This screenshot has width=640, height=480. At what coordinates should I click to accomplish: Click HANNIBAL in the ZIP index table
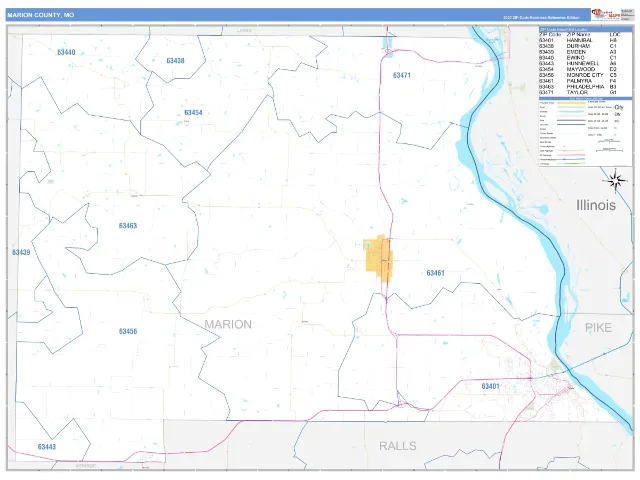tap(580, 40)
